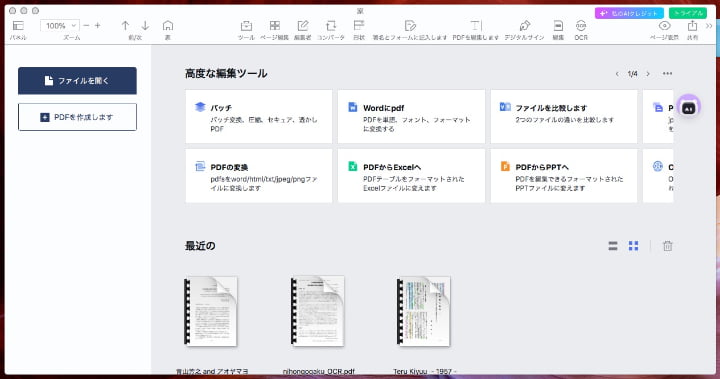Image resolution: width=720 pixels, height=379 pixels.
Task: Open sign and fill forms icon
Action: (410, 26)
